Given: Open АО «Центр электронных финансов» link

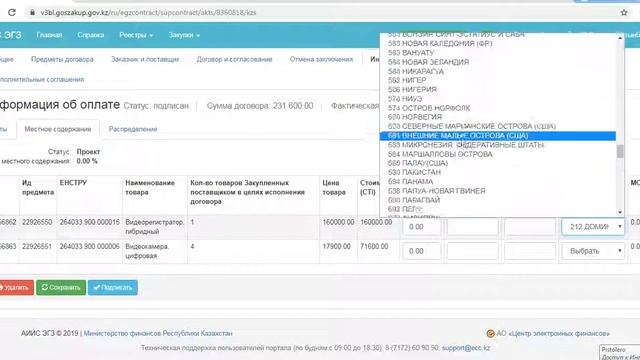Looking at the screenshot, I should click(553, 333).
